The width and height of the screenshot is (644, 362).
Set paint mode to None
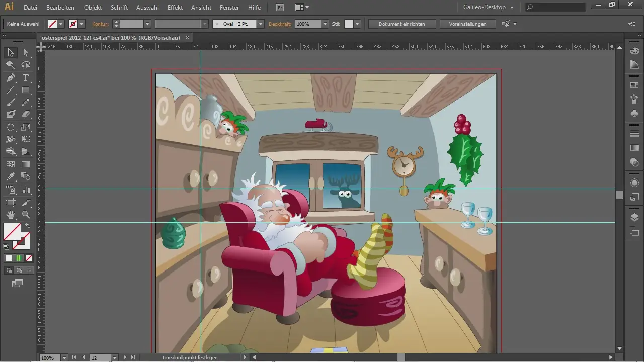click(x=29, y=258)
